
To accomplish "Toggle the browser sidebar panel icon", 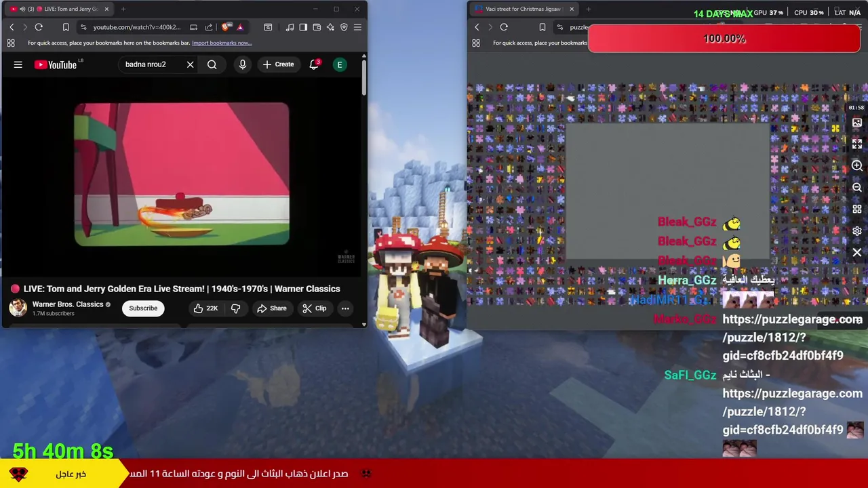I will tap(303, 27).
